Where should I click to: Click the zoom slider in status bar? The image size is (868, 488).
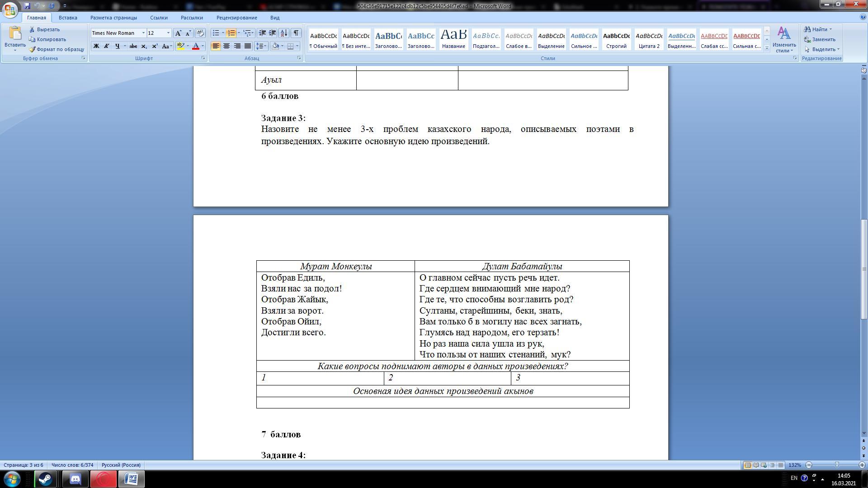tap(836, 465)
